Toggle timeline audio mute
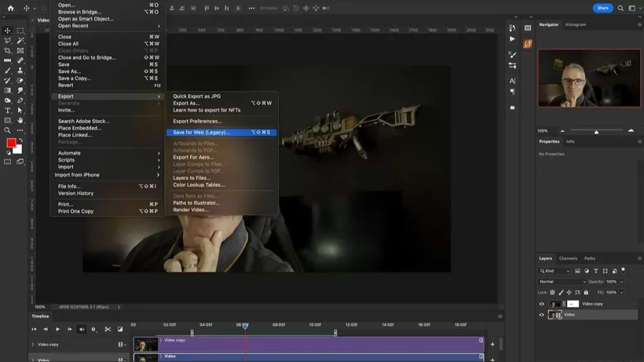The height and width of the screenshot is (362, 644). pyautogui.click(x=82, y=329)
